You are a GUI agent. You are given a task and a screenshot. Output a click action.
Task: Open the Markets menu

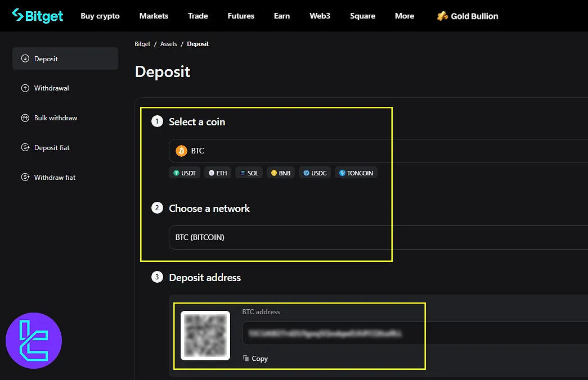[x=154, y=16]
